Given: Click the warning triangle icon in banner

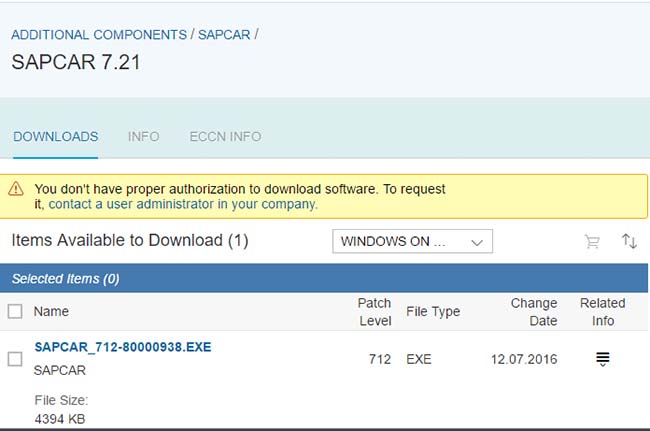Looking at the screenshot, I should click(x=16, y=189).
